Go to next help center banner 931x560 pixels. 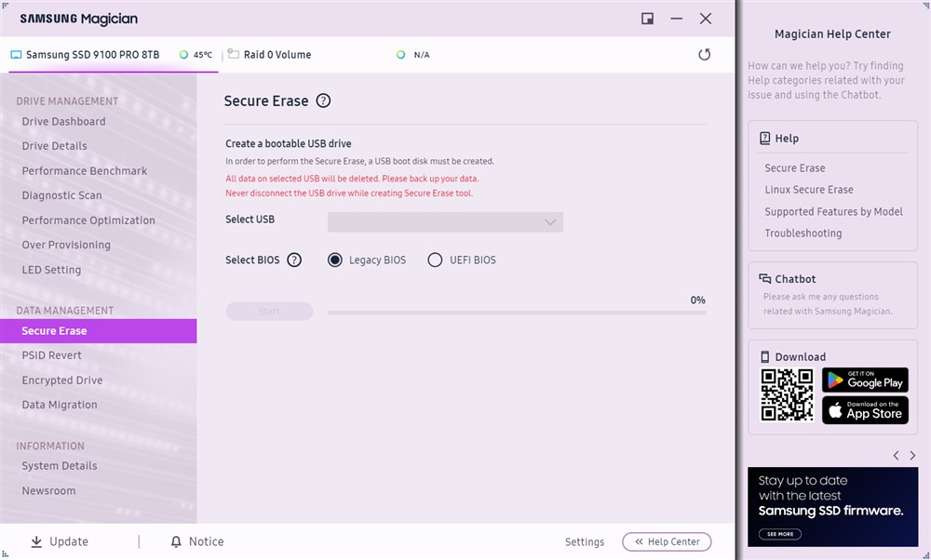(912, 456)
